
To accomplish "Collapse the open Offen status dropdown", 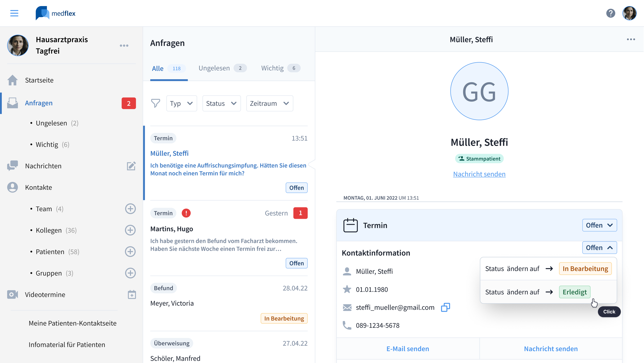I will [599, 248].
